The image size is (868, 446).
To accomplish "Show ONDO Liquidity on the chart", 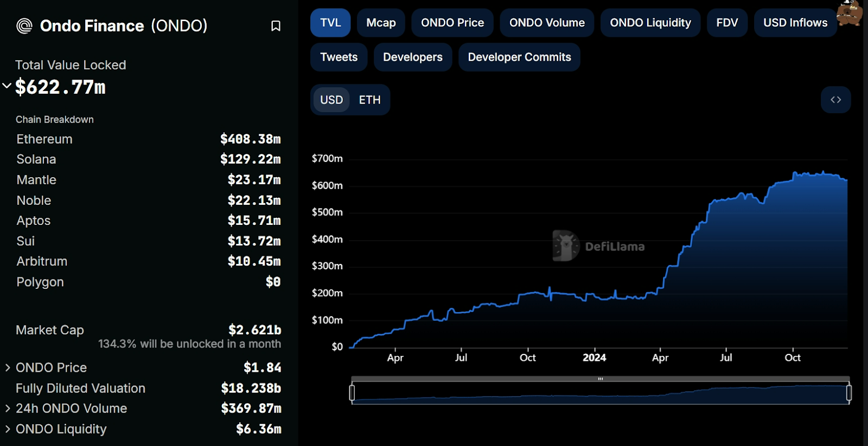I will 650,23.
